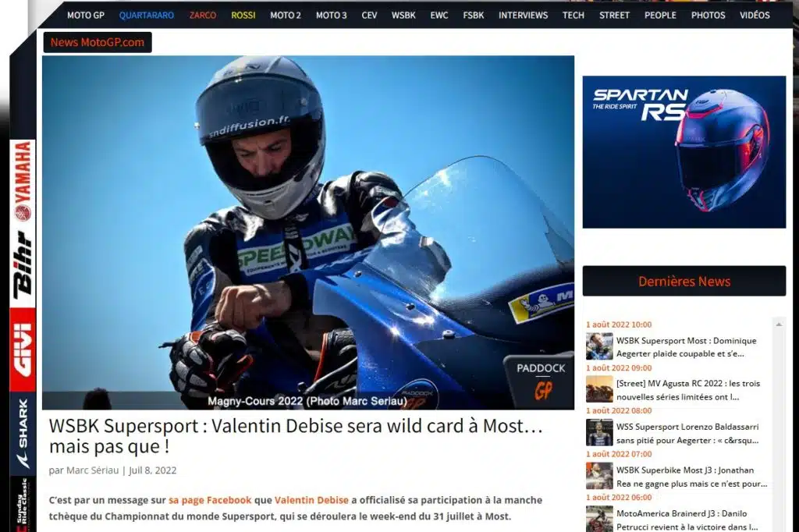
Task: Open the GIVI sponsor banner
Action: (23, 349)
